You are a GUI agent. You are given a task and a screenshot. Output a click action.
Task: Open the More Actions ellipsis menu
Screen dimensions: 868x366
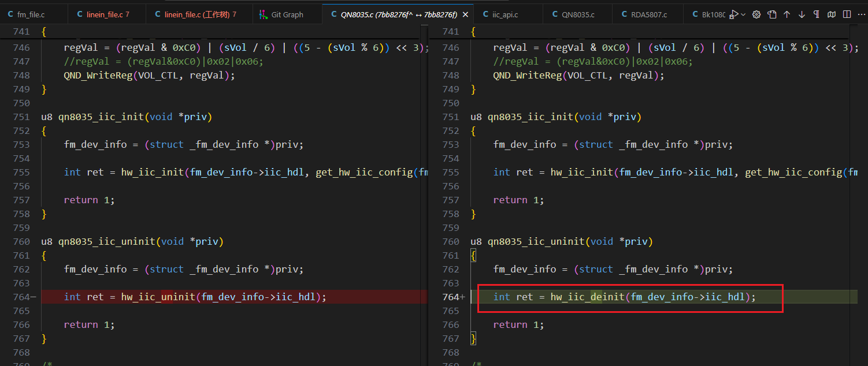pos(860,14)
